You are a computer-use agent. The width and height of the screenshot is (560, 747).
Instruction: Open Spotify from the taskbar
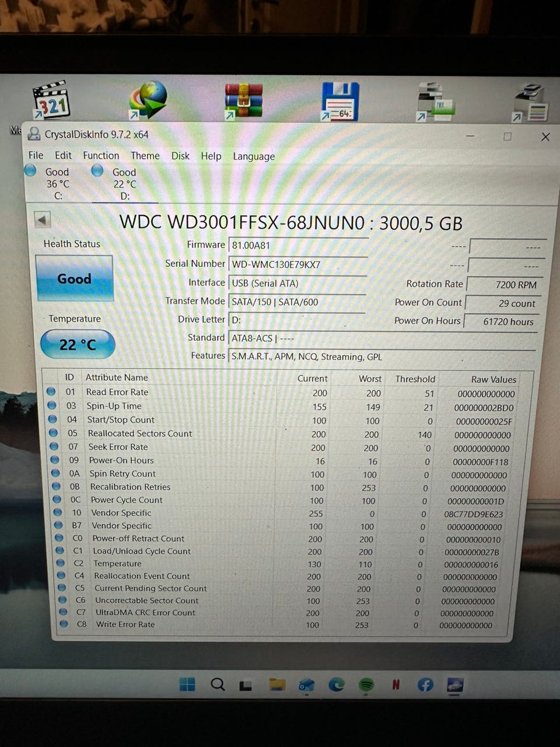tap(366, 684)
